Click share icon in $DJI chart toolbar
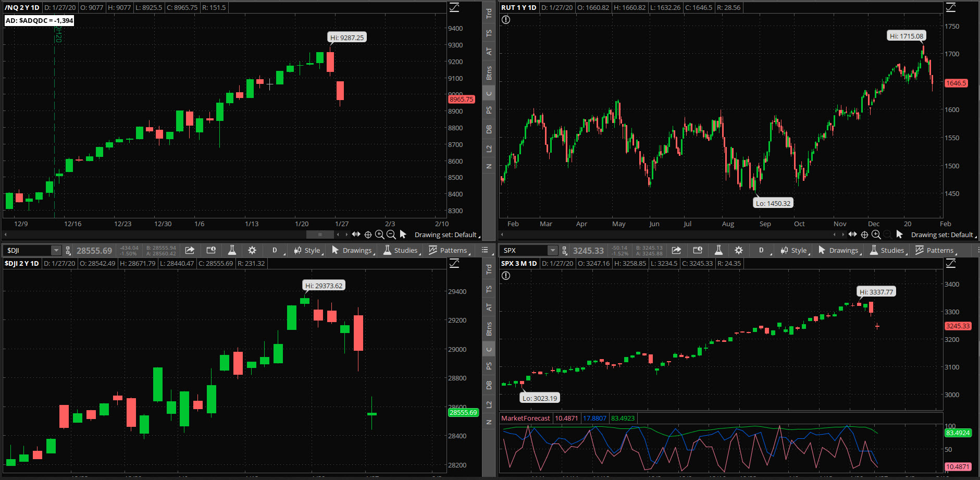The width and height of the screenshot is (980, 480). (190, 250)
